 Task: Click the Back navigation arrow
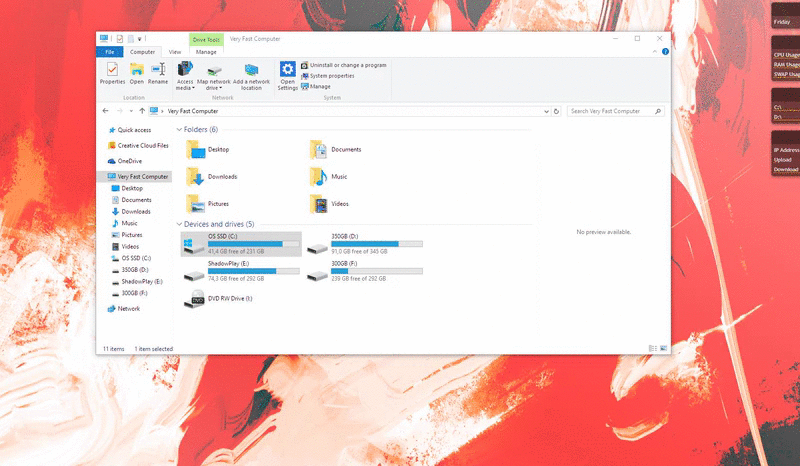[106, 111]
